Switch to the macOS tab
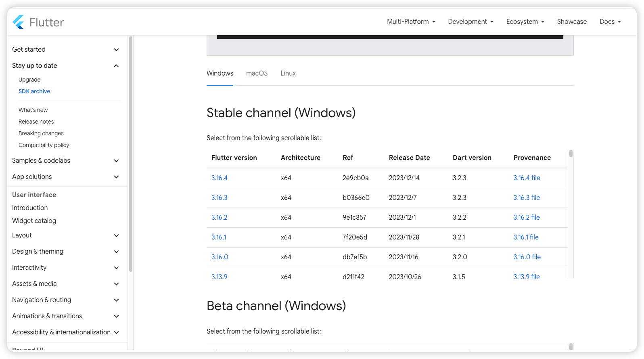Screen dimensions: 644x359 point(257,73)
